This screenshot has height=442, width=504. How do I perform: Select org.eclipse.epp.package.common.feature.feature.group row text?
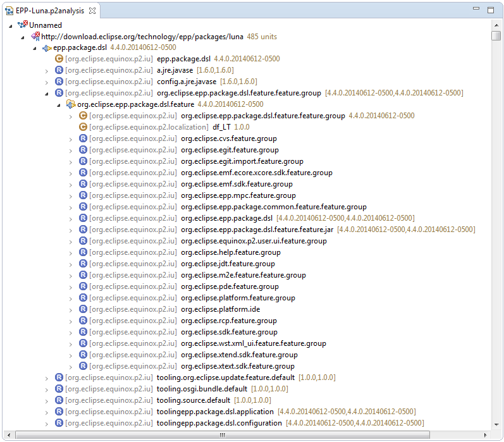tap(274, 207)
